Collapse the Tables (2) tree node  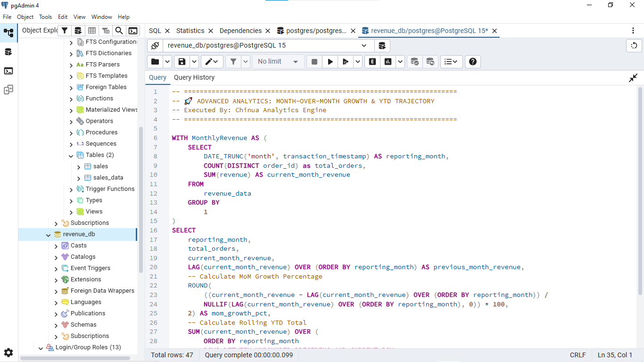71,155
